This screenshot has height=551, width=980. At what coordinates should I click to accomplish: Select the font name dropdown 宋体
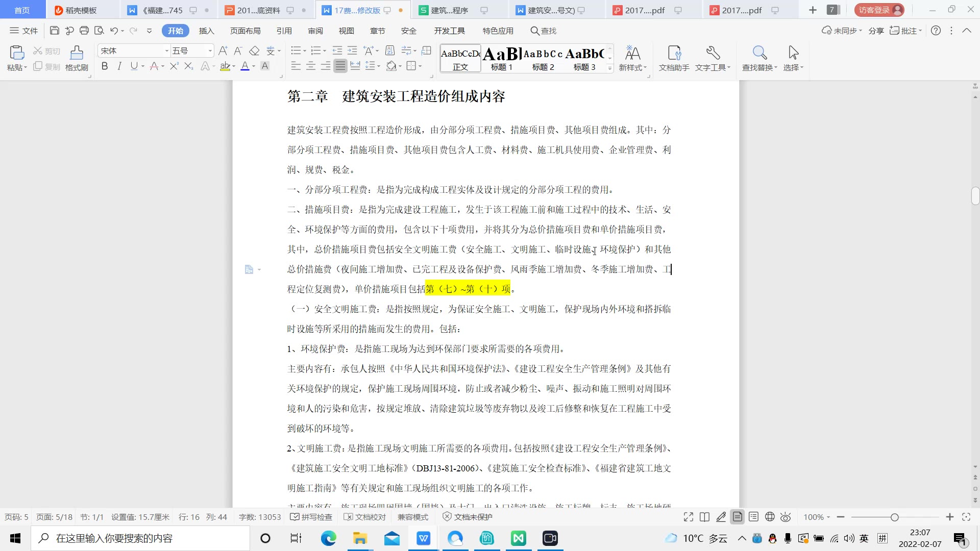pos(133,50)
